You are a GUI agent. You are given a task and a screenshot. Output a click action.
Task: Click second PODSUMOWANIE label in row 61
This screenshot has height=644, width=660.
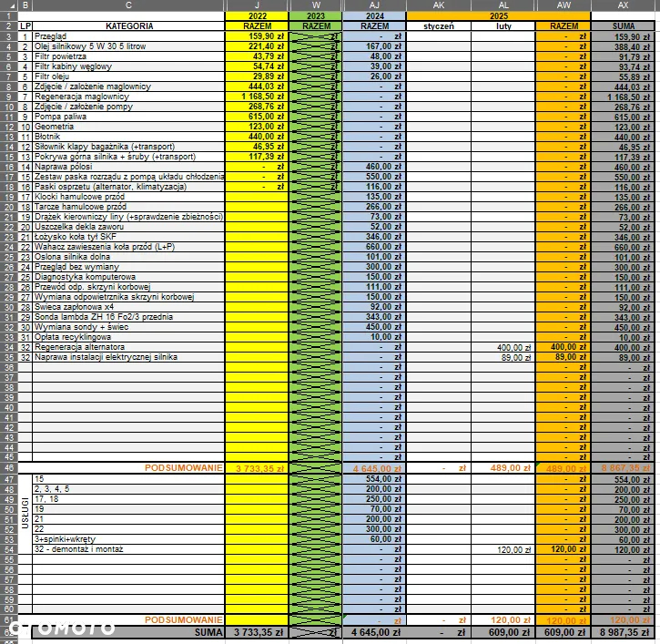click(184, 619)
